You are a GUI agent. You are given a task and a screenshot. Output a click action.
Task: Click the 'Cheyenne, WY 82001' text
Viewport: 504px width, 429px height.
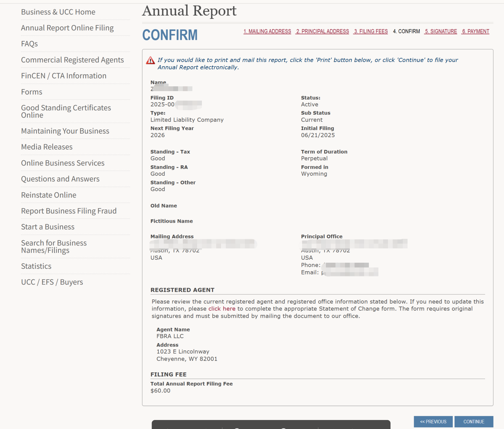coord(187,359)
